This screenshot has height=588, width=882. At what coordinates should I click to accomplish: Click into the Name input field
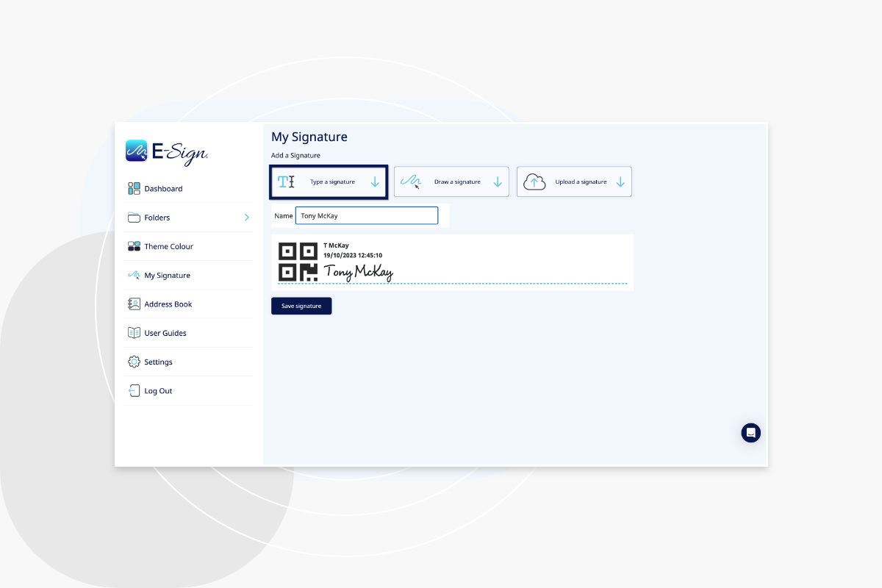point(367,215)
